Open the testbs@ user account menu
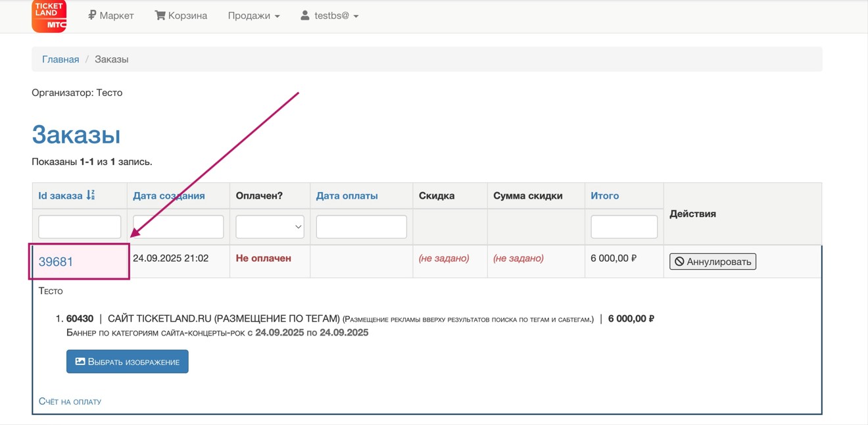 (329, 16)
